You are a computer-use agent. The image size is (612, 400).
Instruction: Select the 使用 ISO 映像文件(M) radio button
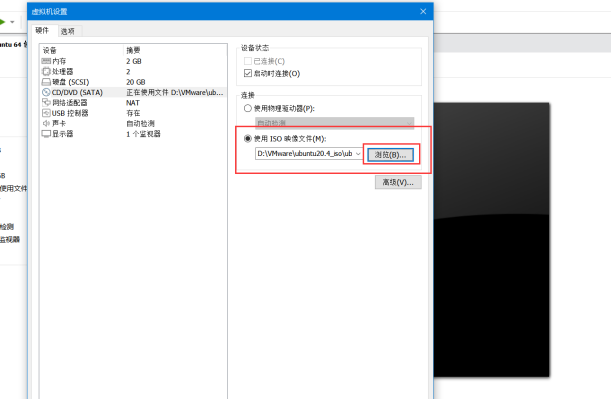[x=247, y=139]
